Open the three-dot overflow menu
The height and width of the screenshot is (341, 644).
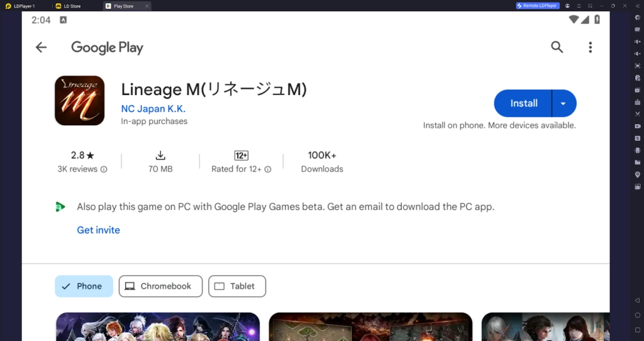(590, 47)
